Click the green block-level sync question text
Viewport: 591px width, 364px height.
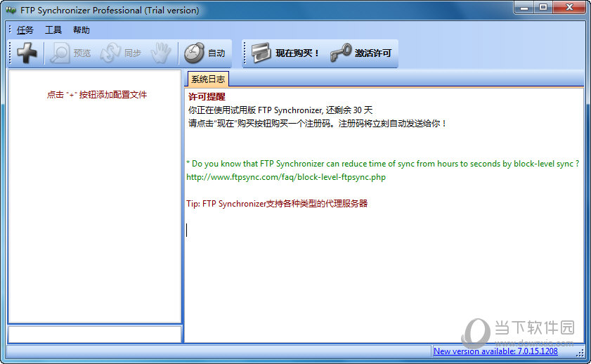coord(382,164)
